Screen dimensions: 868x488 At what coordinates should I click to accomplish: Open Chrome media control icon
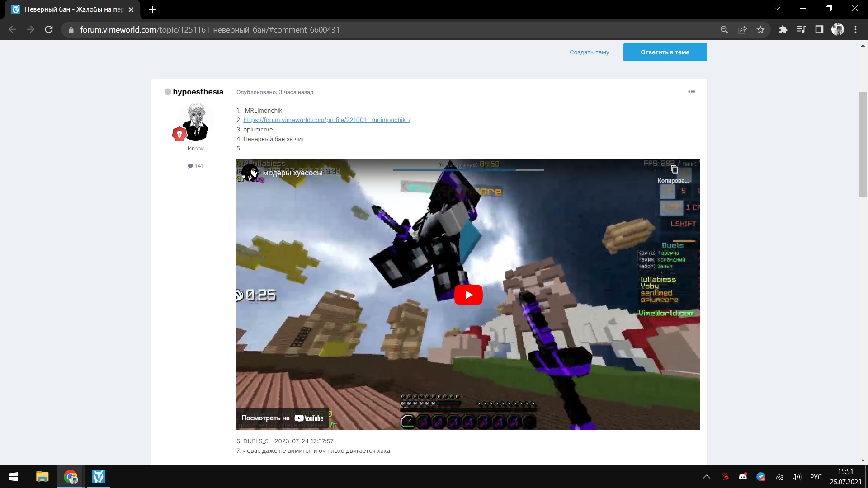point(801,30)
